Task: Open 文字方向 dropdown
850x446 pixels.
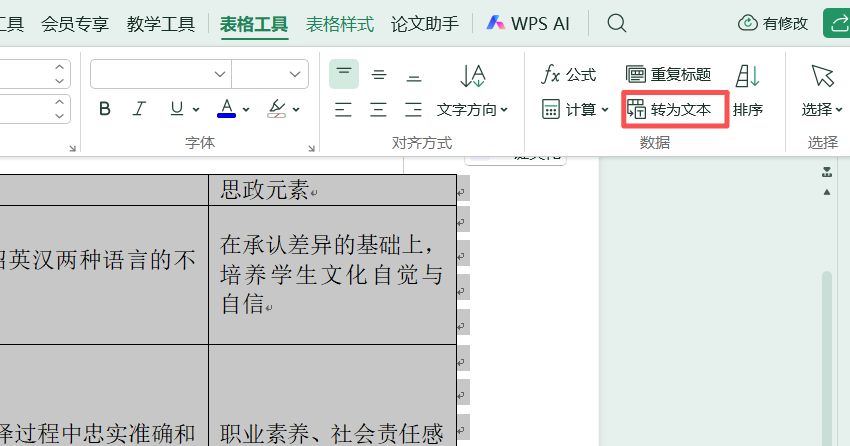Action: click(x=472, y=110)
